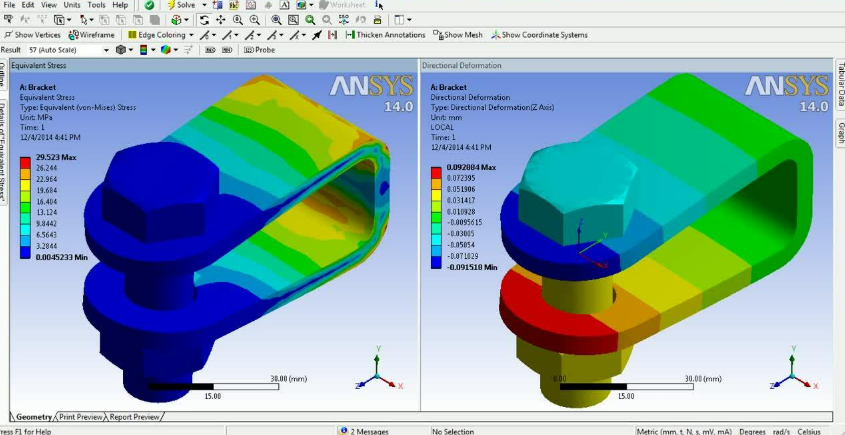845x435 pixels.
Task: Expand the Edge Coloring dropdown
Action: click(x=190, y=35)
